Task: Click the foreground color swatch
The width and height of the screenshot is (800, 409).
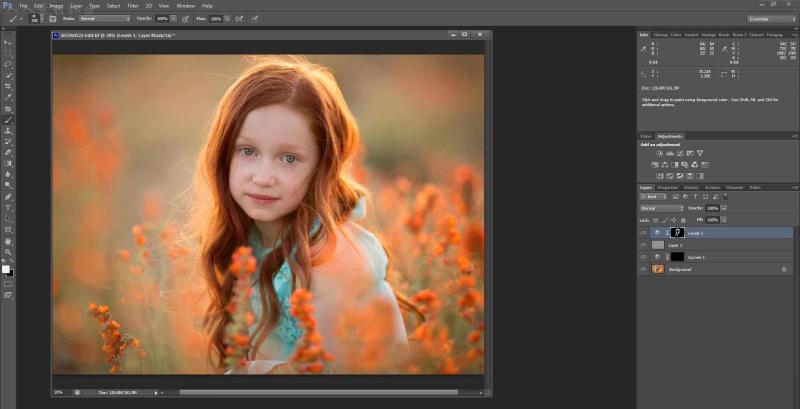Action: click(x=6, y=269)
